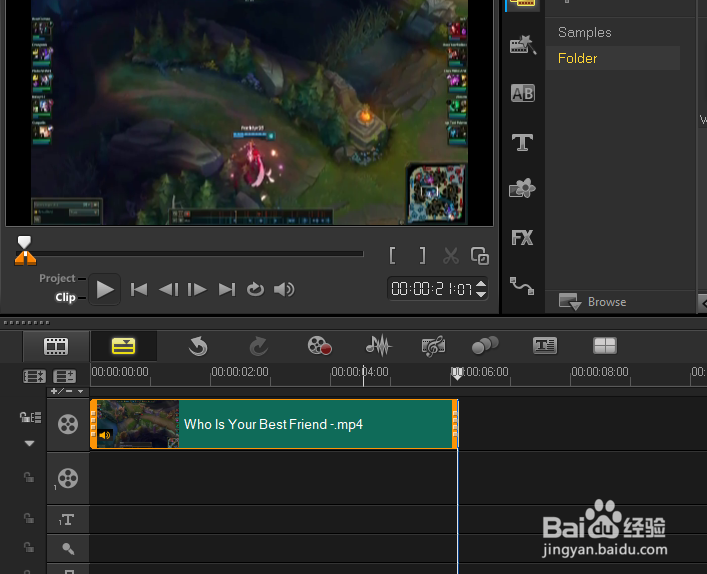Click the Video track header icon
The width and height of the screenshot is (707, 574).
coord(68,424)
